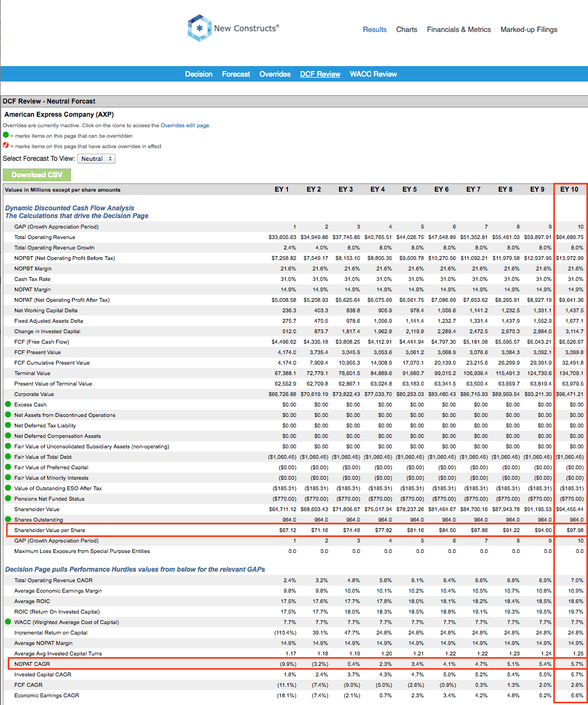Click the green icon for Fair Value of Unconsolidated Subsidiary Assets
Screen dimensions: 588x705
point(8,446)
